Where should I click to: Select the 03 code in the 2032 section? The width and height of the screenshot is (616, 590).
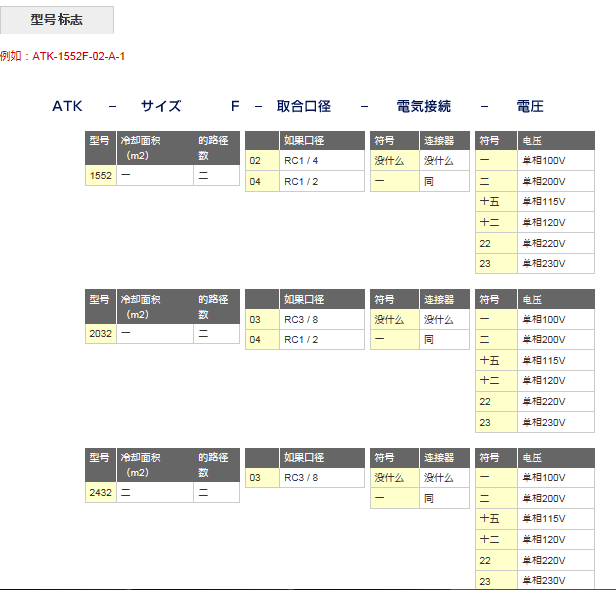262,319
